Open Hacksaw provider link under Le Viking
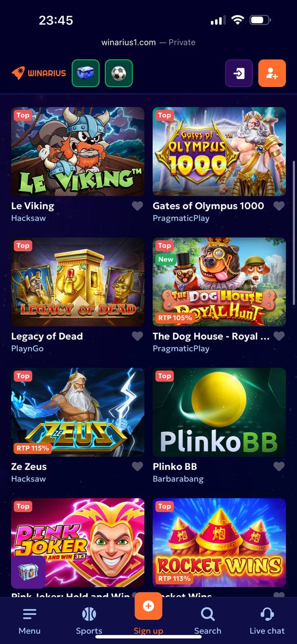This screenshot has width=297, height=644. pos(29,218)
